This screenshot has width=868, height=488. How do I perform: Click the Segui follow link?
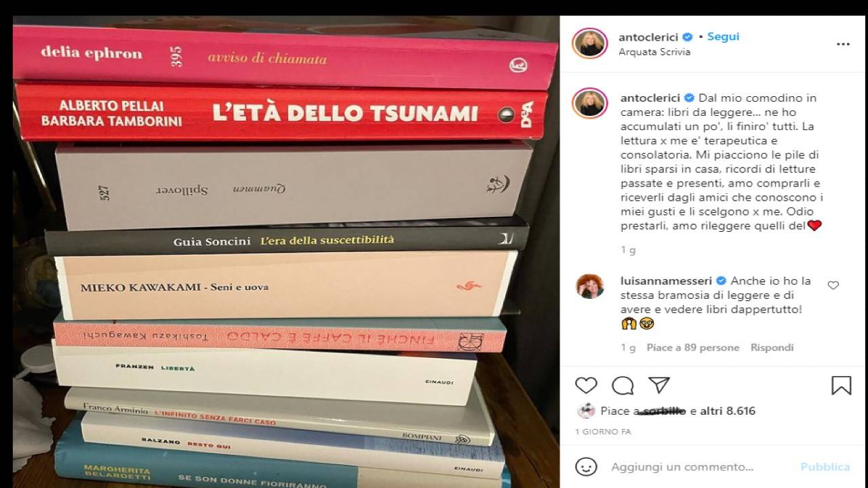click(723, 37)
